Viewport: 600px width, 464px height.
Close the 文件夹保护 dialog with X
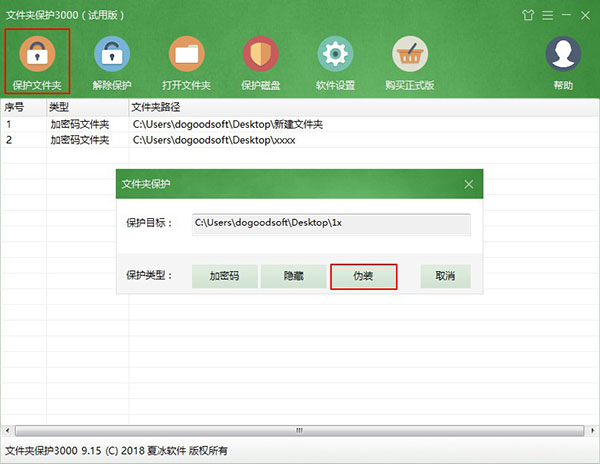[468, 185]
